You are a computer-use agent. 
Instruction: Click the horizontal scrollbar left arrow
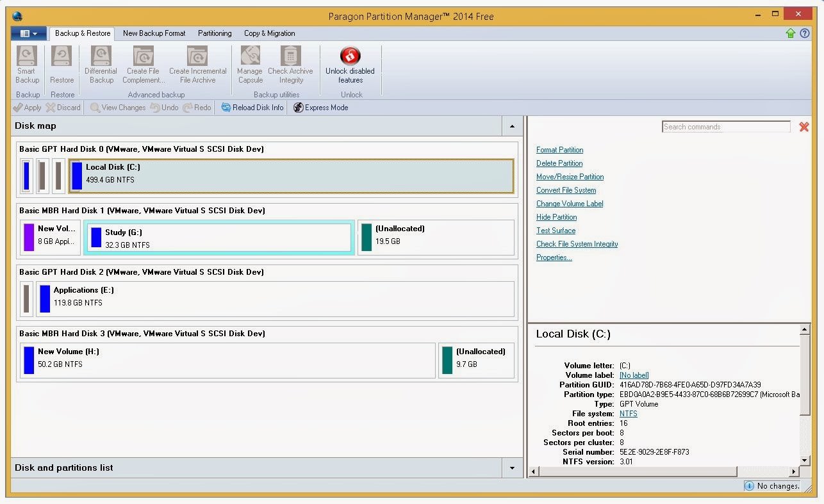[533, 472]
